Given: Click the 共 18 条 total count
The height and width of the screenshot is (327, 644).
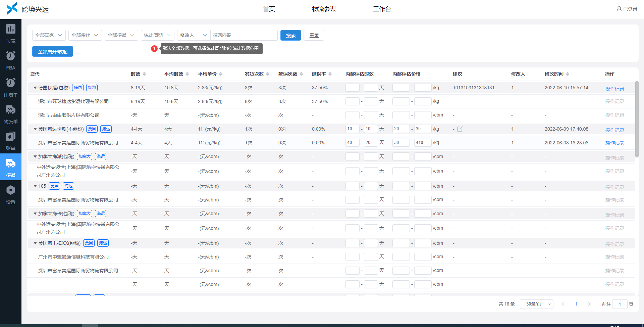Looking at the screenshot, I should [x=506, y=304].
